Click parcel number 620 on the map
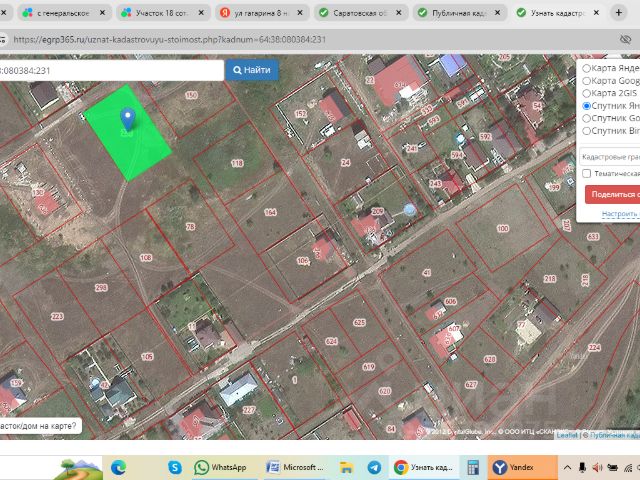This screenshot has height=480, width=640. click(385, 391)
